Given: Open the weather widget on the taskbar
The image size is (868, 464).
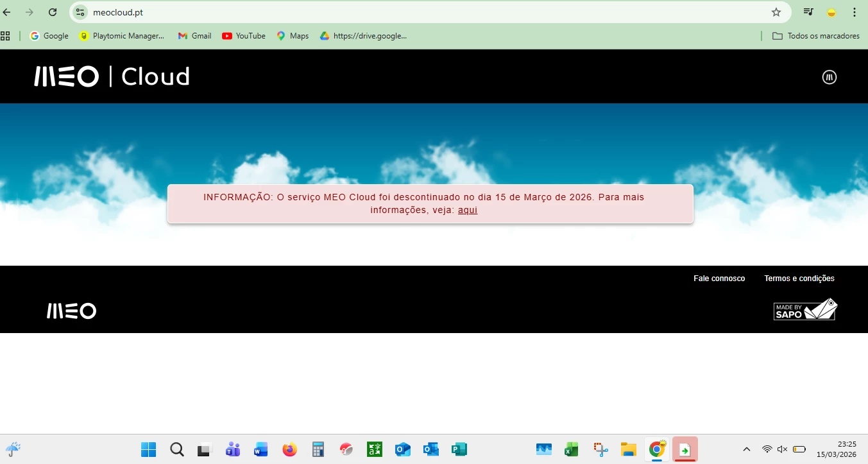Looking at the screenshot, I should [x=13, y=449].
